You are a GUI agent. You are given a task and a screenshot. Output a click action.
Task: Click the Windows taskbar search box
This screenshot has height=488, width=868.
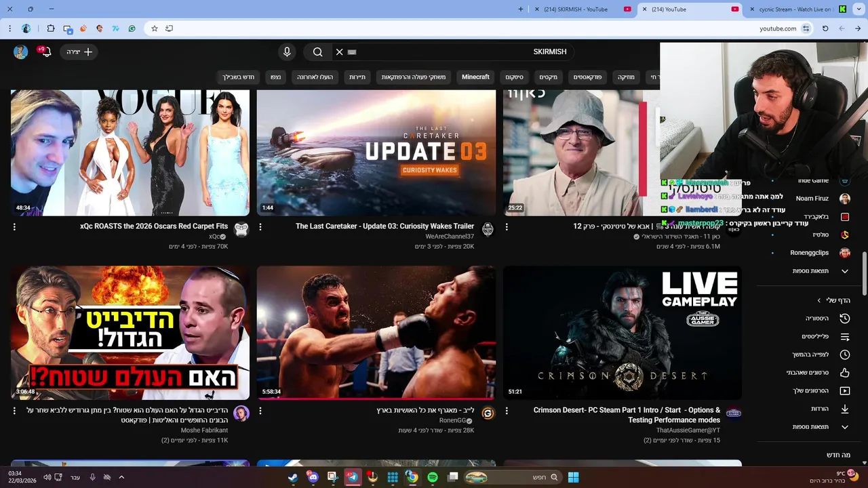(513, 477)
